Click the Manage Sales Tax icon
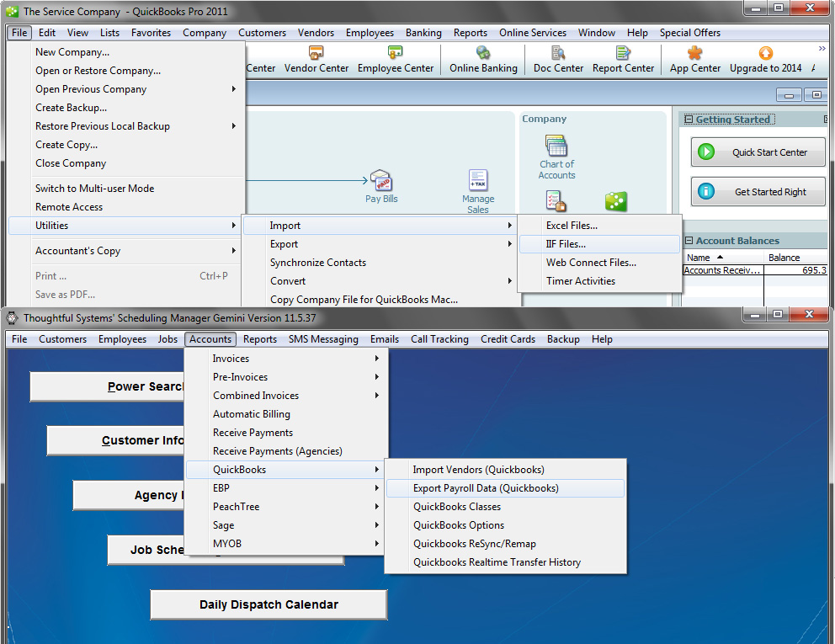Viewport: 835px width, 644px height. (x=477, y=180)
